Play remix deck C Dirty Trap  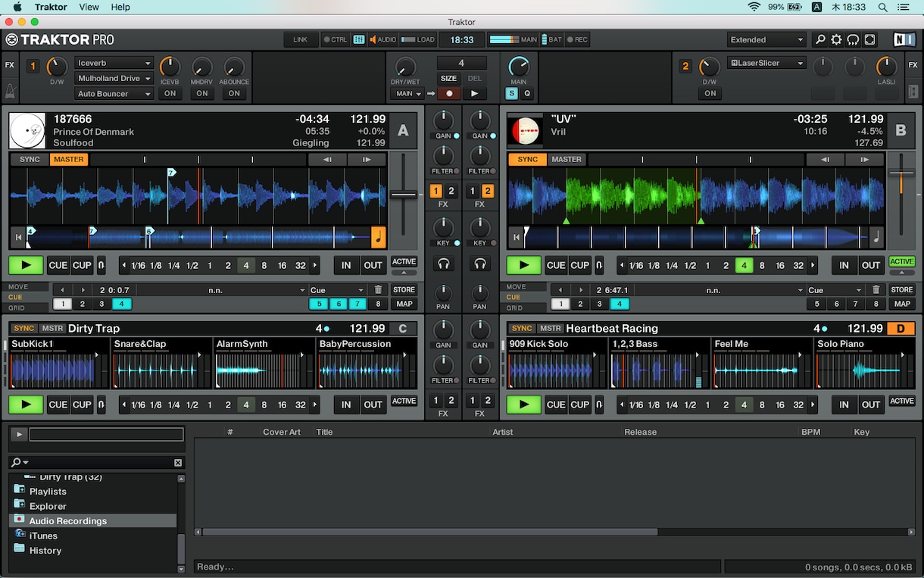26,405
